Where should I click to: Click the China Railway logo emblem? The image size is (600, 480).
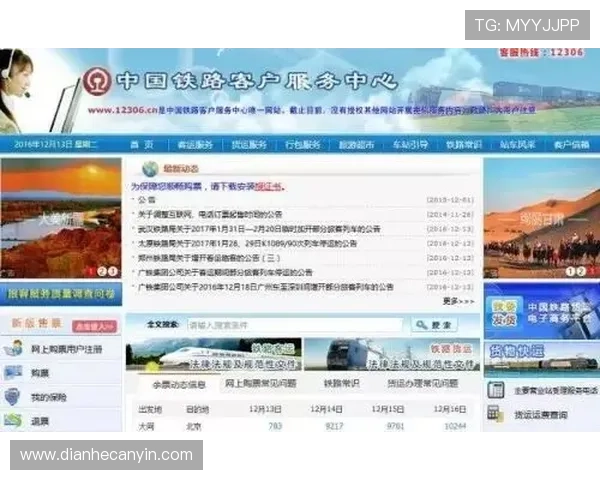98,81
